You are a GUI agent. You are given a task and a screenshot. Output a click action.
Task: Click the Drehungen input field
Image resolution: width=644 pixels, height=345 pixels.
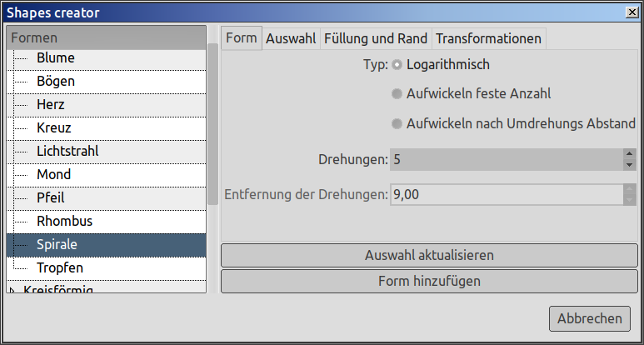tap(506, 159)
